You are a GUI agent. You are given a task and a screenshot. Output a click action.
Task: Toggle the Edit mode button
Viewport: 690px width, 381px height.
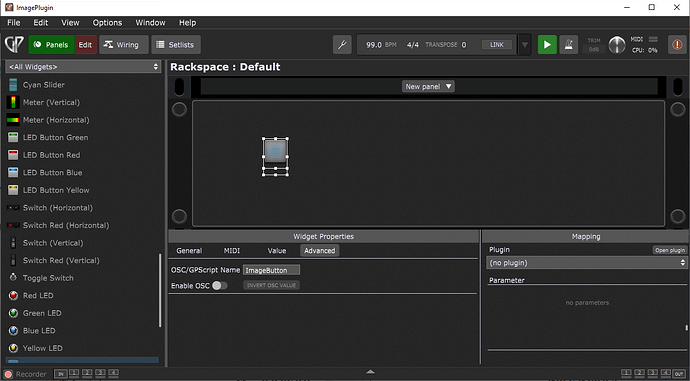tap(85, 45)
